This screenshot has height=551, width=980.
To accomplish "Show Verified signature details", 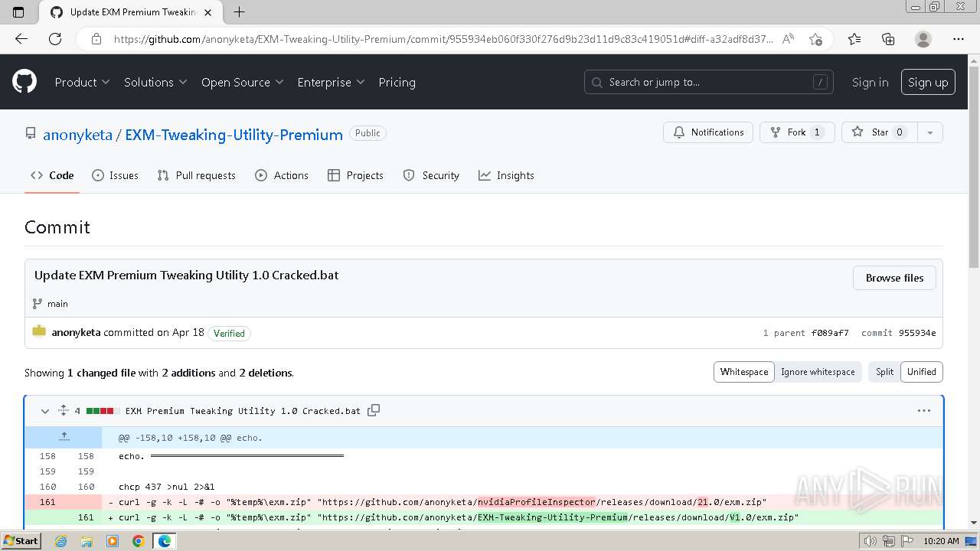I will click(x=229, y=333).
